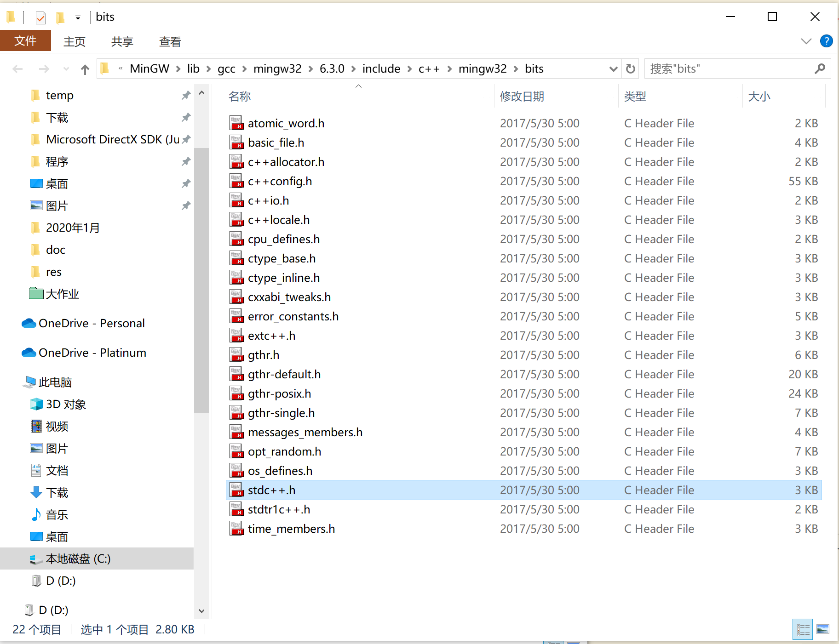Click the refresh icon in the address bar

click(x=630, y=68)
